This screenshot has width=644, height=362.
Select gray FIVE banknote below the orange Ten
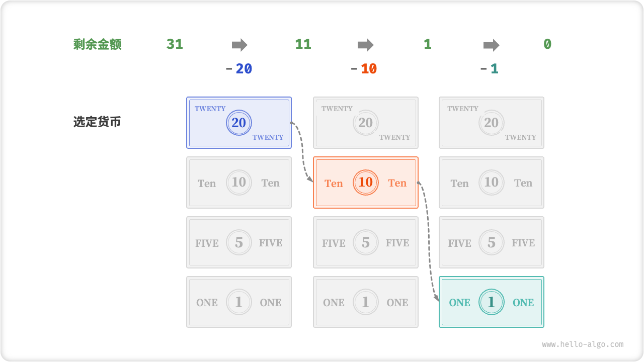click(x=366, y=242)
